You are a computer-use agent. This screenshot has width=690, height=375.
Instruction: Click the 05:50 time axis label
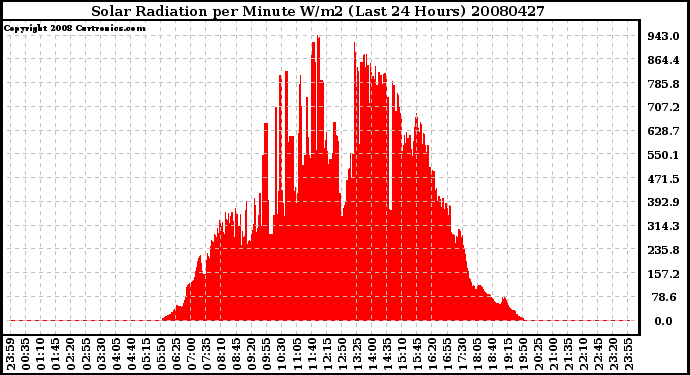(161, 354)
